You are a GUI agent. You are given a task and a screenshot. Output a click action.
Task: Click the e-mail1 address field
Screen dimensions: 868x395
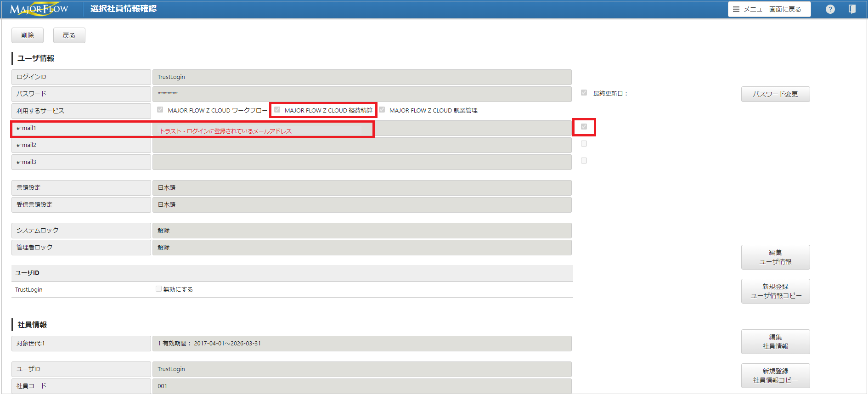(x=362, y=129)
